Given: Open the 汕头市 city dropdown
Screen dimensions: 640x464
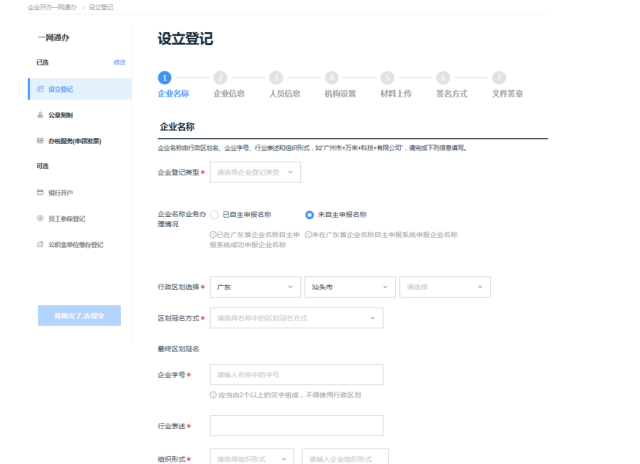Looking at the screenshot, I should 350,287.
